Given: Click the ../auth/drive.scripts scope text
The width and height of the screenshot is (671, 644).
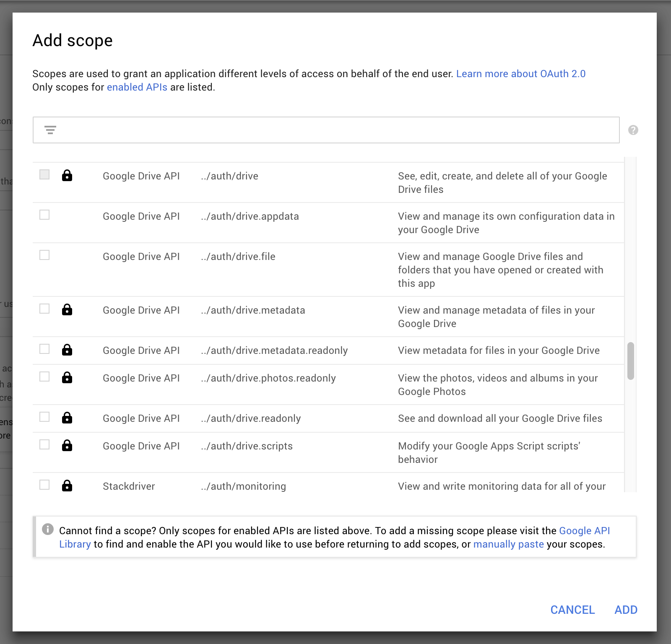Looking at the screenshot, I should 247,446.
